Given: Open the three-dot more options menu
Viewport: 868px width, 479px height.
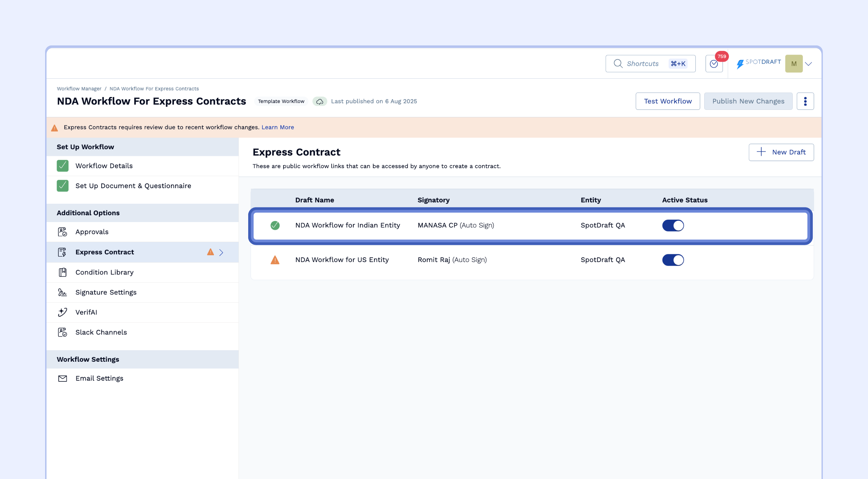Looking at the screenshot, I should click(805, 101).
